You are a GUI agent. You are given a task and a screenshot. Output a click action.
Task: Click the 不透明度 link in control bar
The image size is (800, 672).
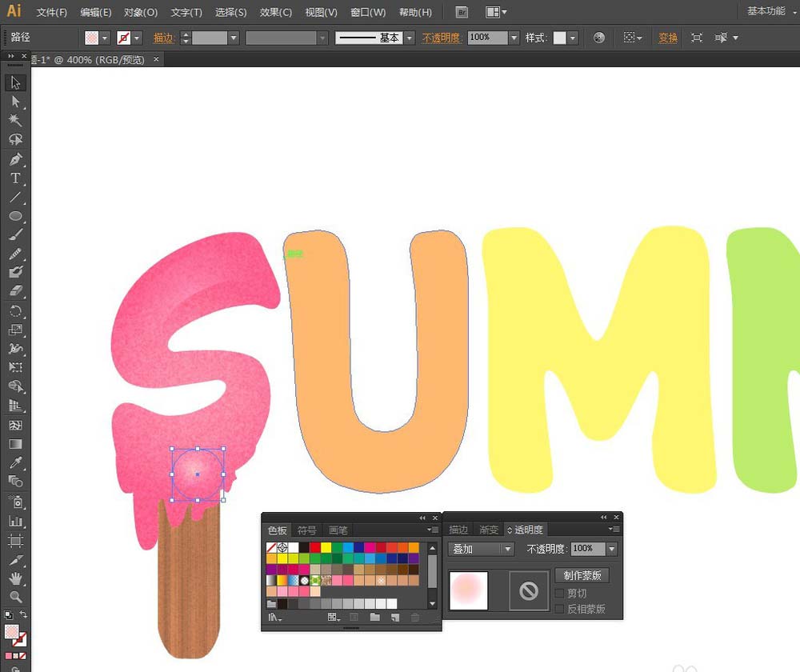click(441, 38)
